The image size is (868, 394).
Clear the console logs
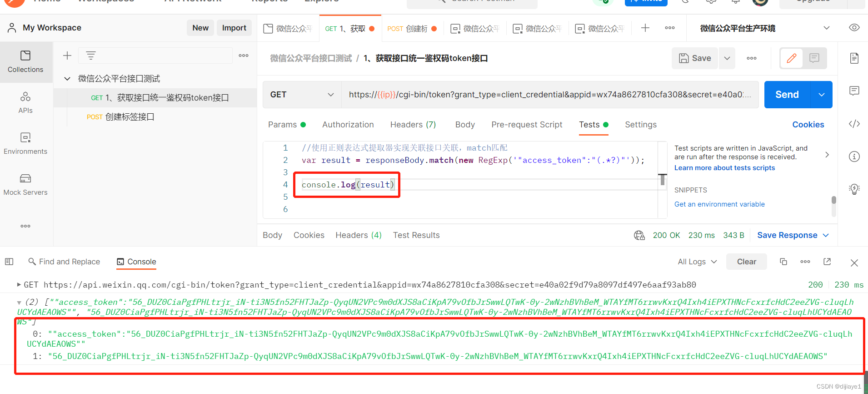[747, 262]
